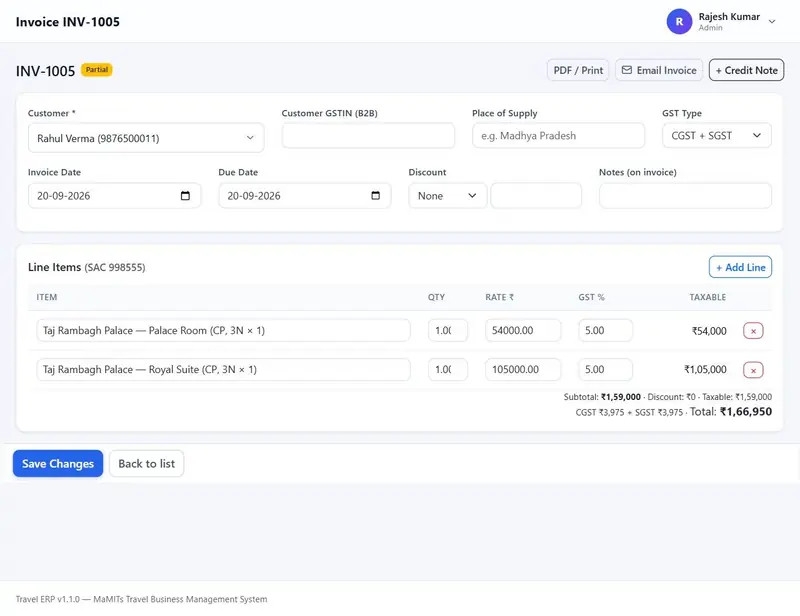Open the Due Date calendar picker icon
Screen dimensions: 800x616
pyautogui.click(x=376, y=195)
